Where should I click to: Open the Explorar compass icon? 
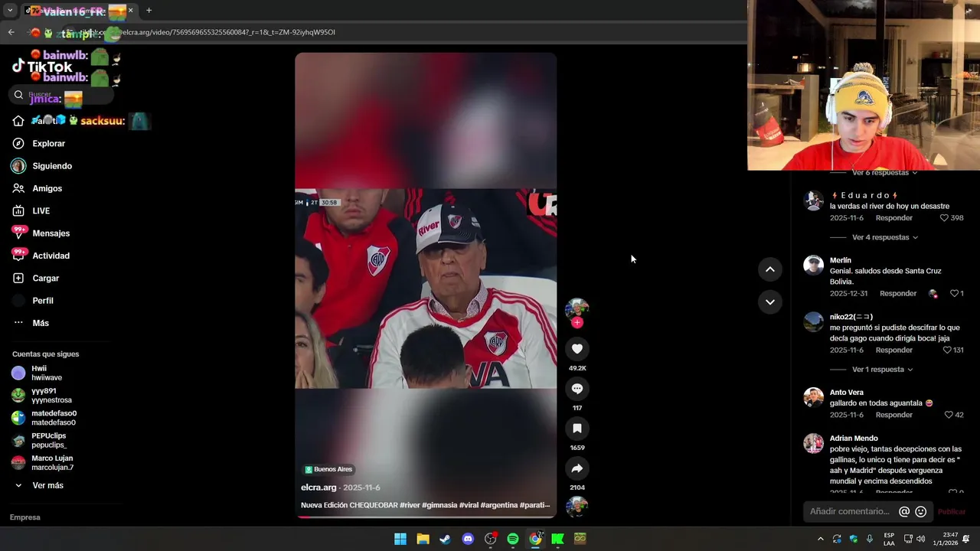pyautogui.click(x=18, y=143)
